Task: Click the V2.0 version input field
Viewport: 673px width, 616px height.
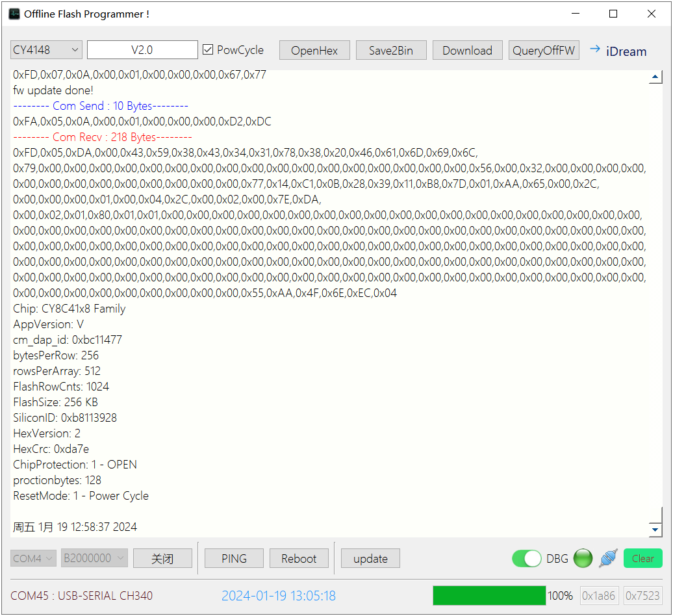Action: click(x=142, y=50)
